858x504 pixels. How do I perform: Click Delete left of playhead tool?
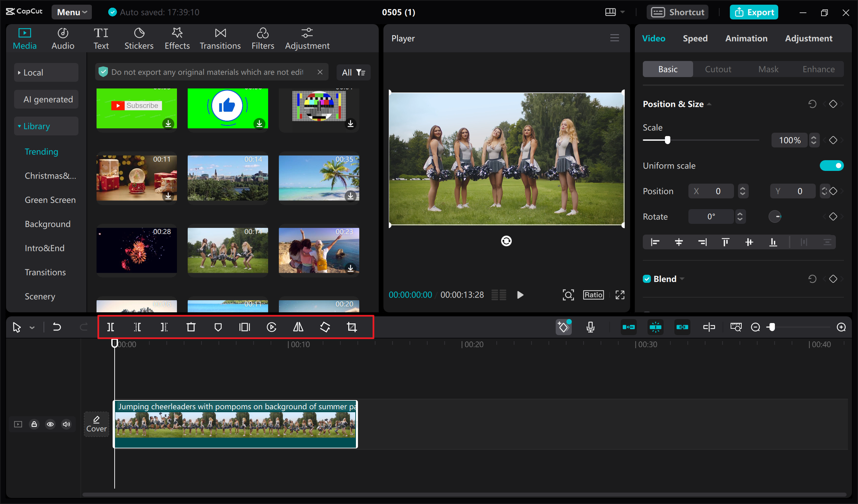pos(137,327)
